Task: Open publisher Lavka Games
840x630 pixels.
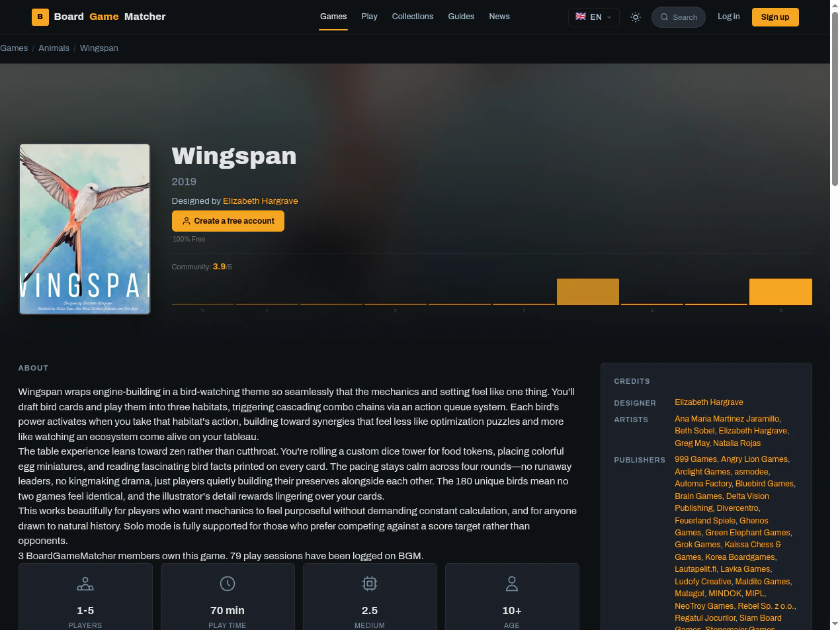Action: pos(745,569)
